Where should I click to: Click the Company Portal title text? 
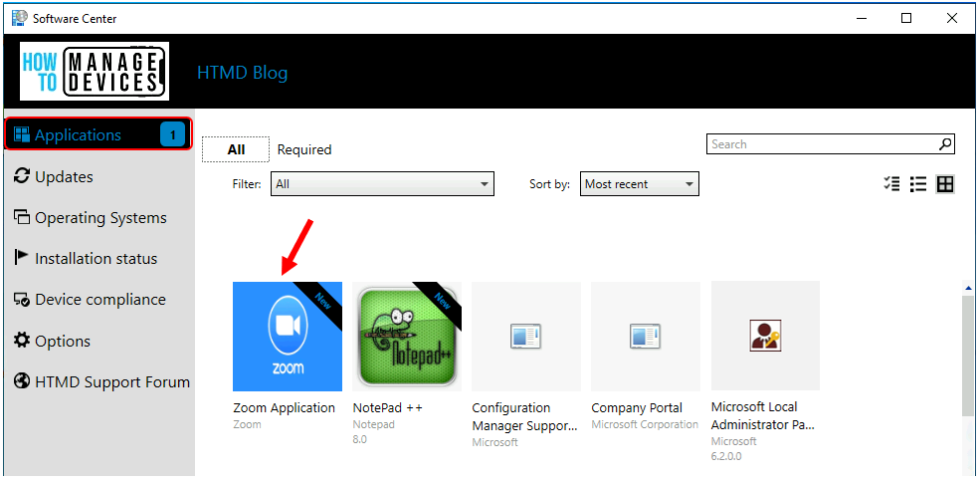[637, 408]
